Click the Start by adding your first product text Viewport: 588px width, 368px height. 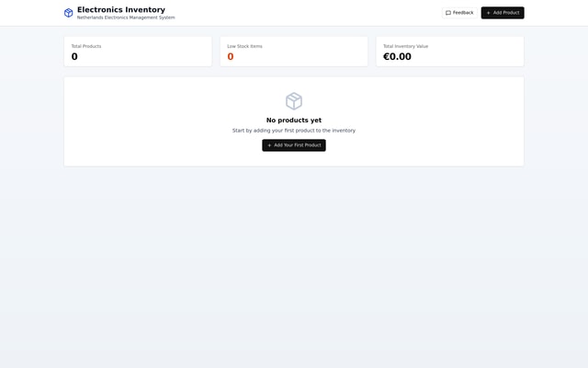point(294,131)
